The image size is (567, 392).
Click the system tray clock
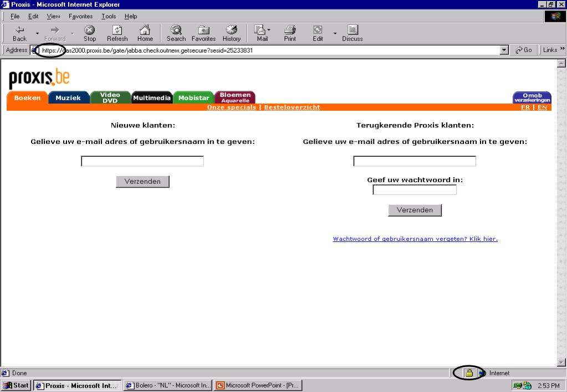pos(549,385)
